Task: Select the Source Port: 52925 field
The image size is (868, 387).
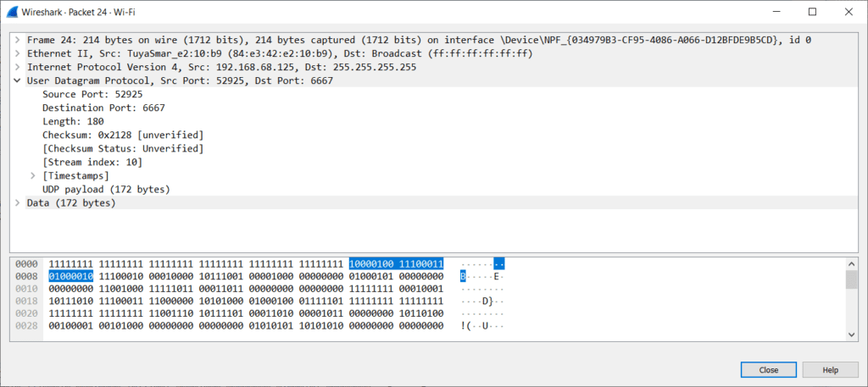Action: coord(92,94)
